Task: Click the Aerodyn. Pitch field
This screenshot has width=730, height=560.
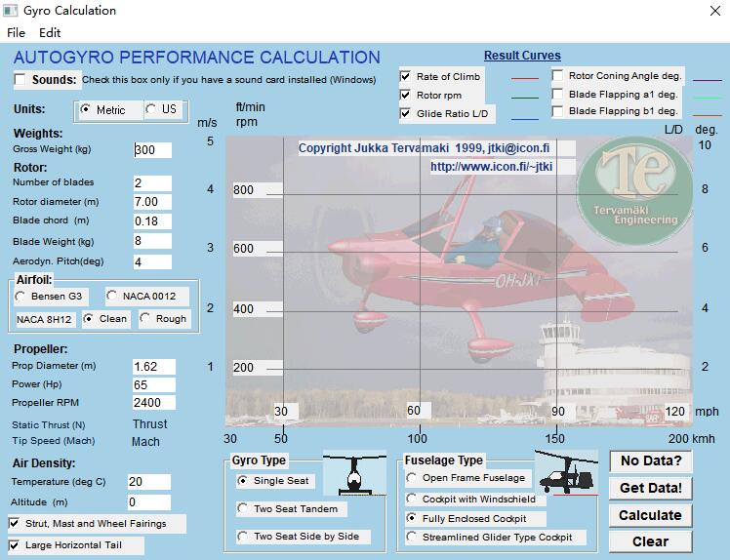Action: click(x=152, y=261)
